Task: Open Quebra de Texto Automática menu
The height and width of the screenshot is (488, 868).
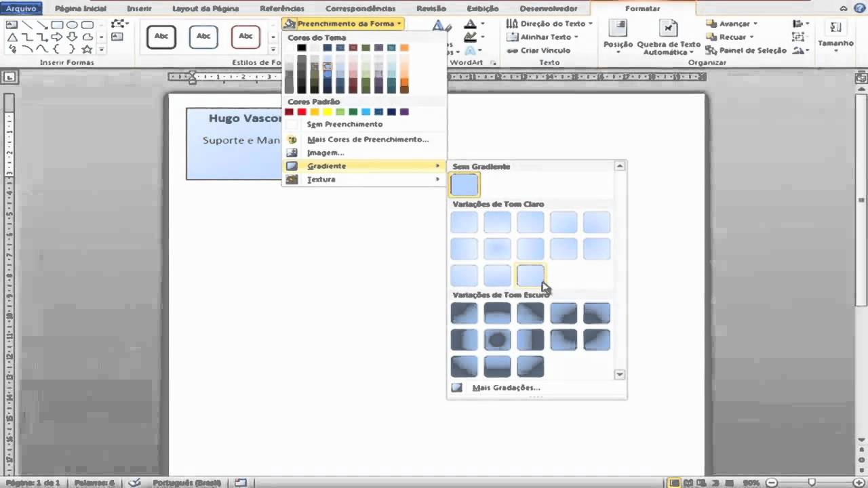Action: coord(669,38)
